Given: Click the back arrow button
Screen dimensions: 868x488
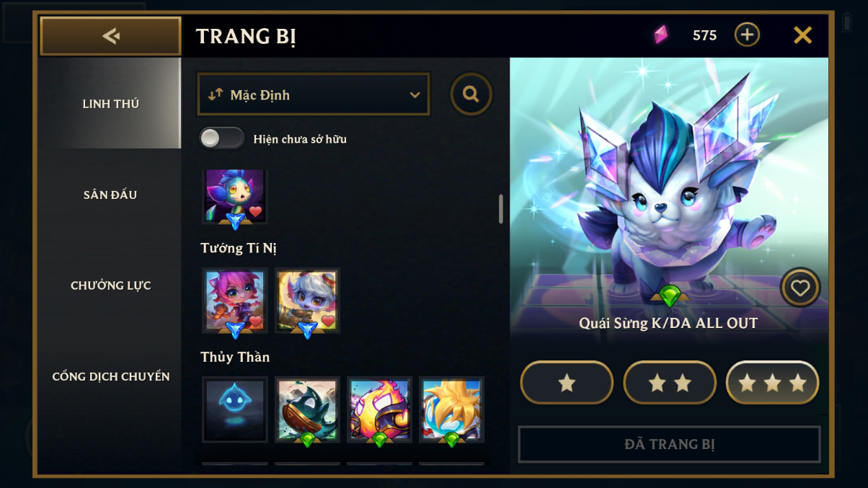Looking at the screenshot, I should 110,36.
